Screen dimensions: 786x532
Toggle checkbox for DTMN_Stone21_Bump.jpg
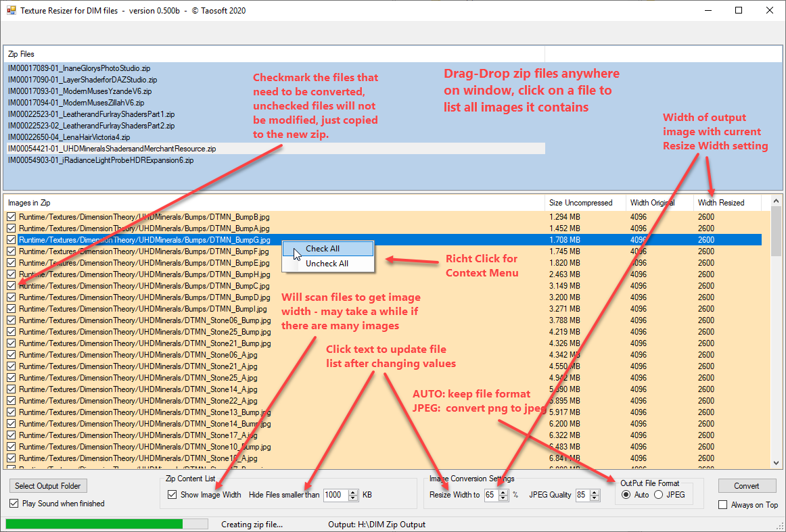point(11,343)
